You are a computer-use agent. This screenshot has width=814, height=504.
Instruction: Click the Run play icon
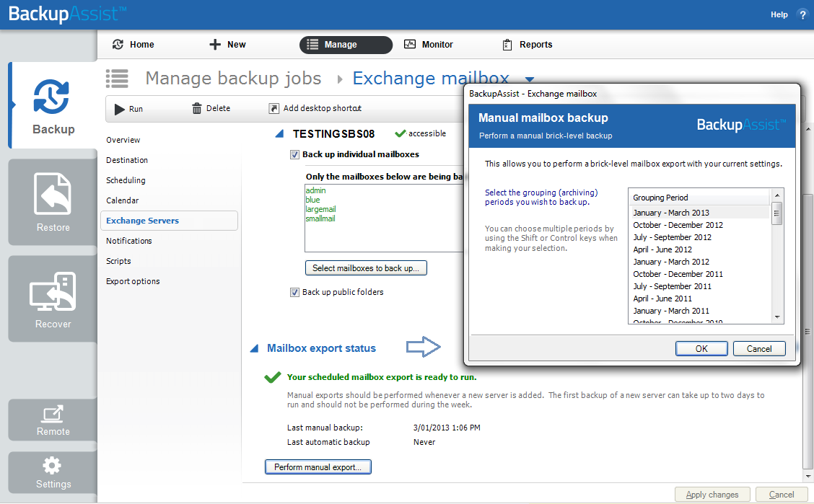(119, 109)
